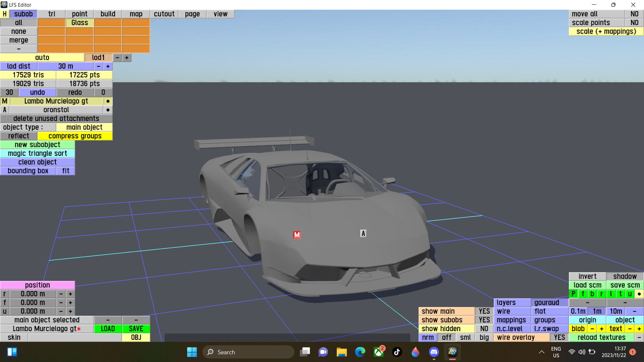Open Discord from the taskbar
The width and height of the screenshot is (644, 362).
[434, 352]
